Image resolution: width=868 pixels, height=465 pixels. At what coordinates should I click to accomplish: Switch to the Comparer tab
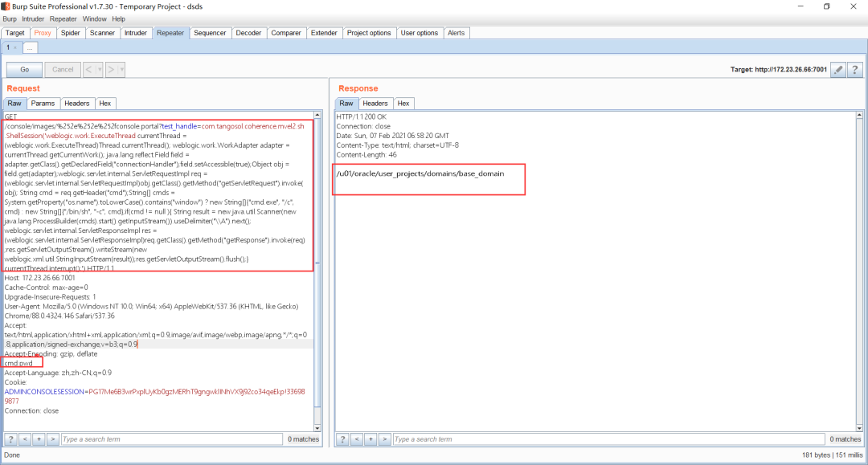point(286,33)
